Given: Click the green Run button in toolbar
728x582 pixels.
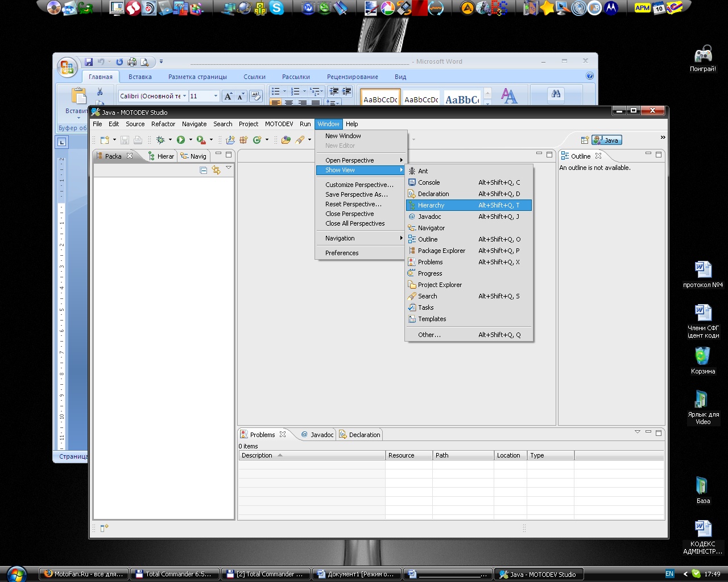Looking at the screenshot, I should tap(181, 140).
